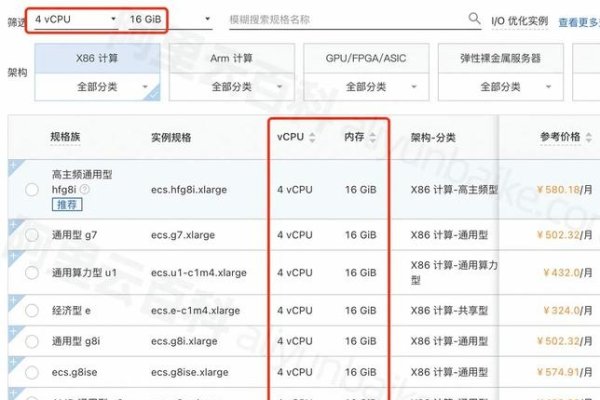Switch to the GPU/FPGA/ASIC architecture tab
This screenshot has height=400, width=600.
click(367, 58)
